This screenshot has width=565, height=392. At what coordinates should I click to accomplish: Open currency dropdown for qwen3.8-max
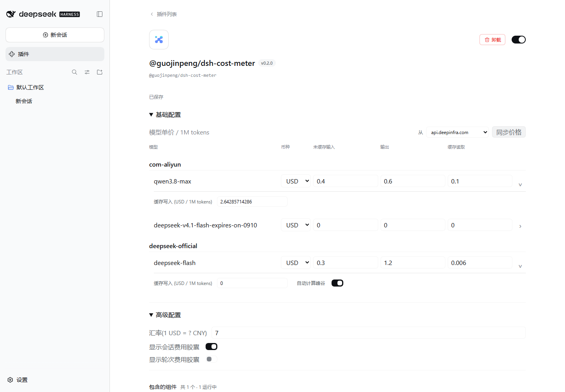click(296, 181)
